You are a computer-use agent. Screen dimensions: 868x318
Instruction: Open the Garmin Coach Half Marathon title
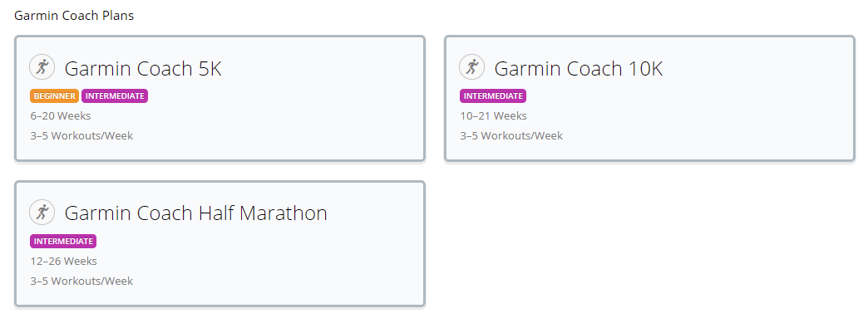click(196, 213)
